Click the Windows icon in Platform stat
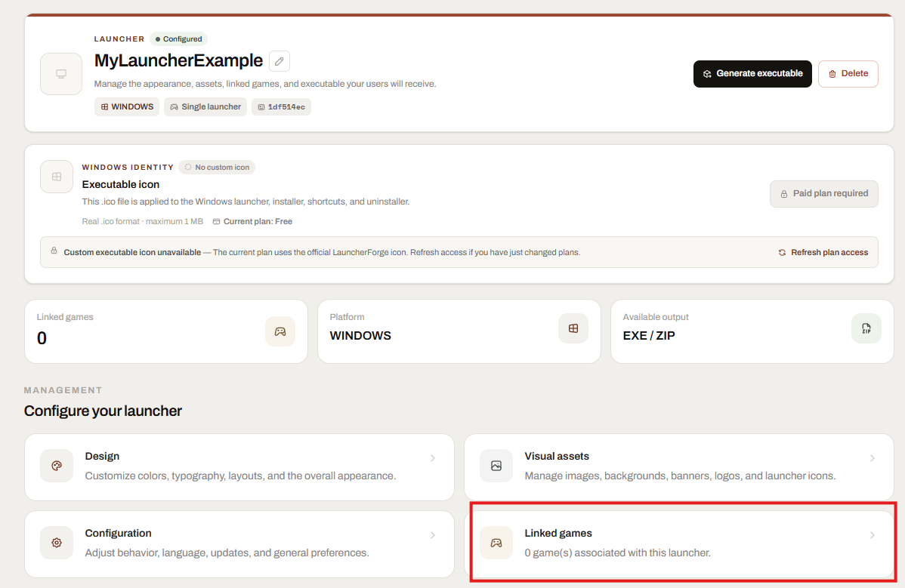 [x=573, y=328]
